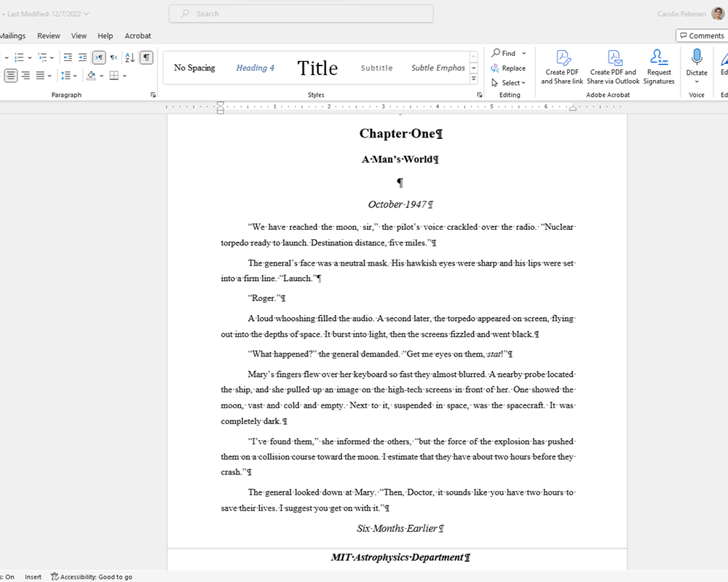The height and width of the screenshot is (582, 728).
Task: Click the Accessibility Good to go status
Action: coord(92,577)
